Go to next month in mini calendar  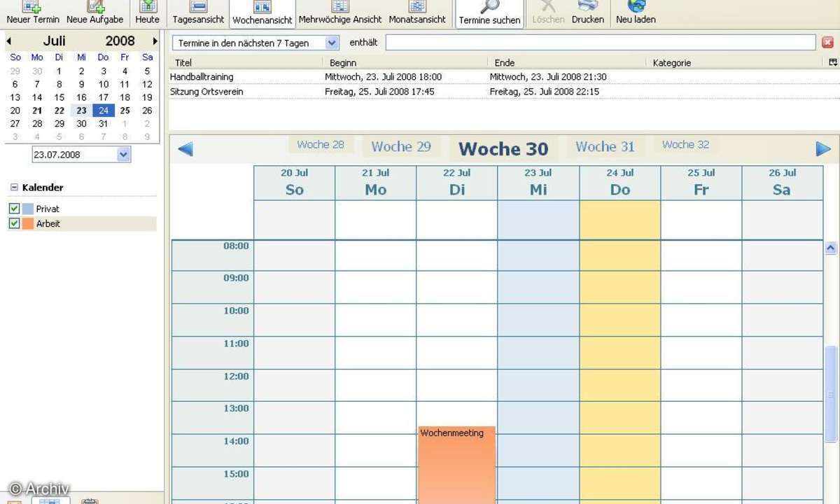[155, 41]
